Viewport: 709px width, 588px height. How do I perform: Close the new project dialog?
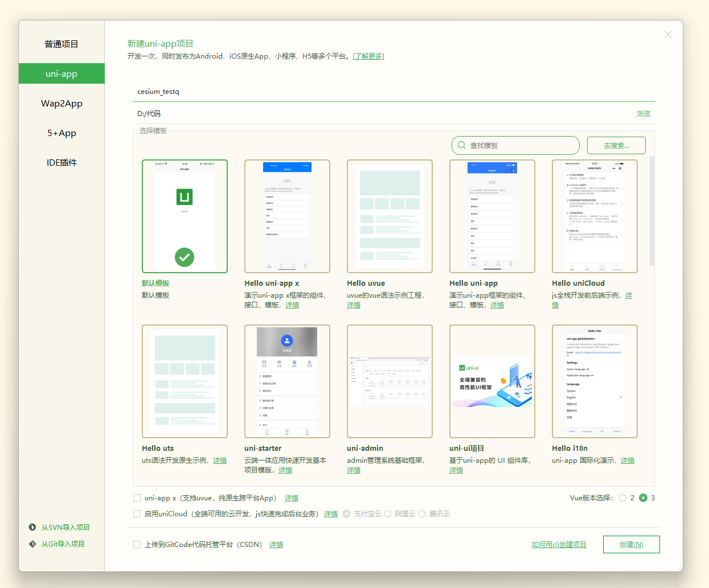pos(668,35)
